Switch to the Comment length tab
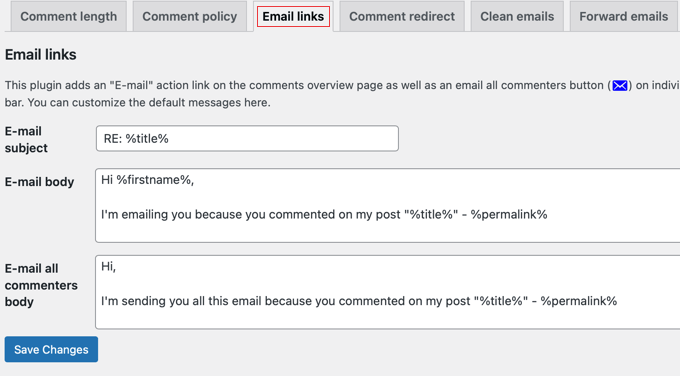680x376 pixels. click(69, 16)
